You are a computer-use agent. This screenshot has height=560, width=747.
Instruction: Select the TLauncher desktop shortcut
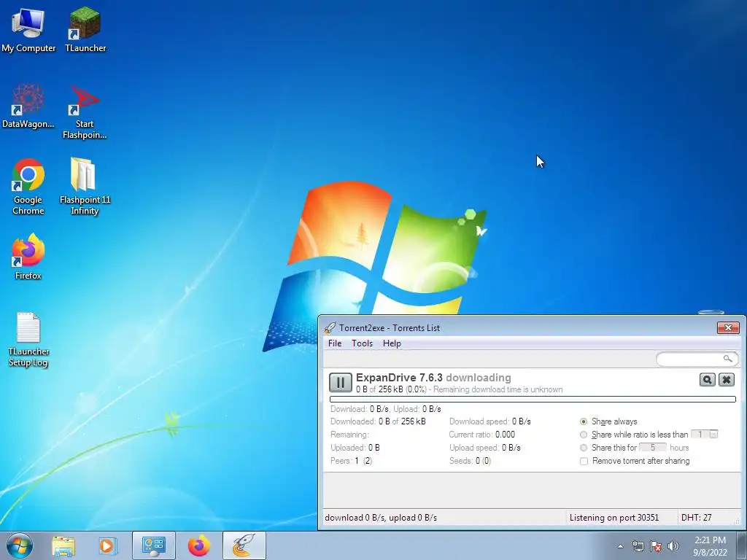(x=85, y=29)
